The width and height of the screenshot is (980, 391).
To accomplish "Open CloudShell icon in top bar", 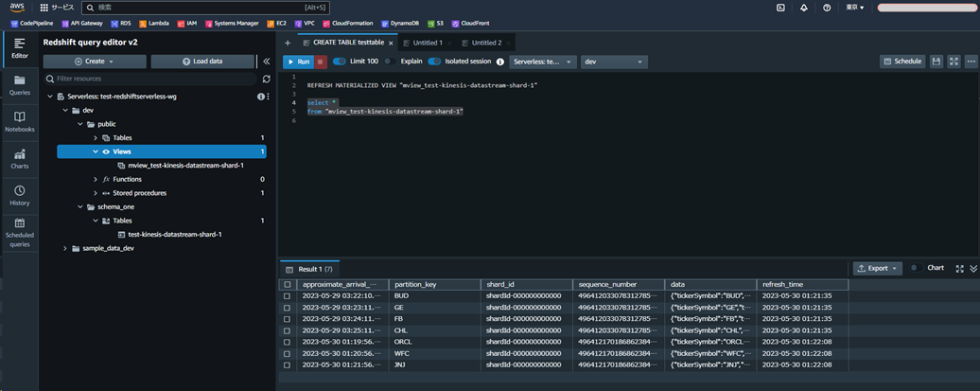I will coord(780,8).
